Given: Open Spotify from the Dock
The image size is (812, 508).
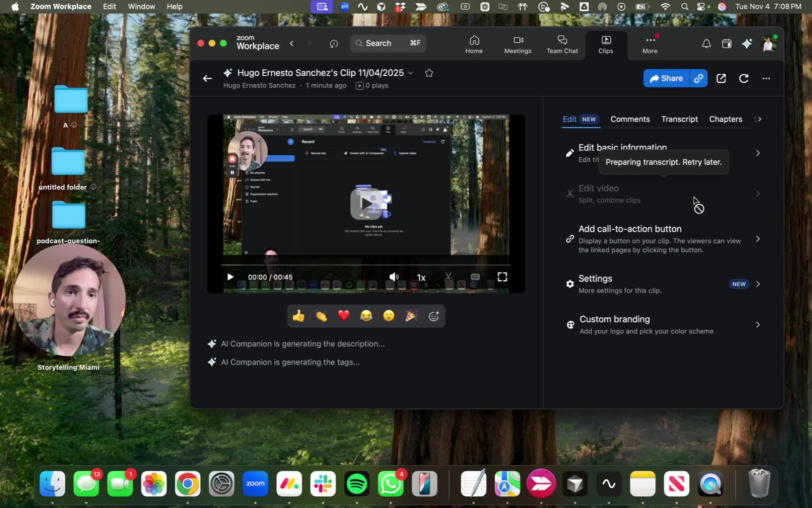Looking at the screenshot, I should [x=357, y=484].
